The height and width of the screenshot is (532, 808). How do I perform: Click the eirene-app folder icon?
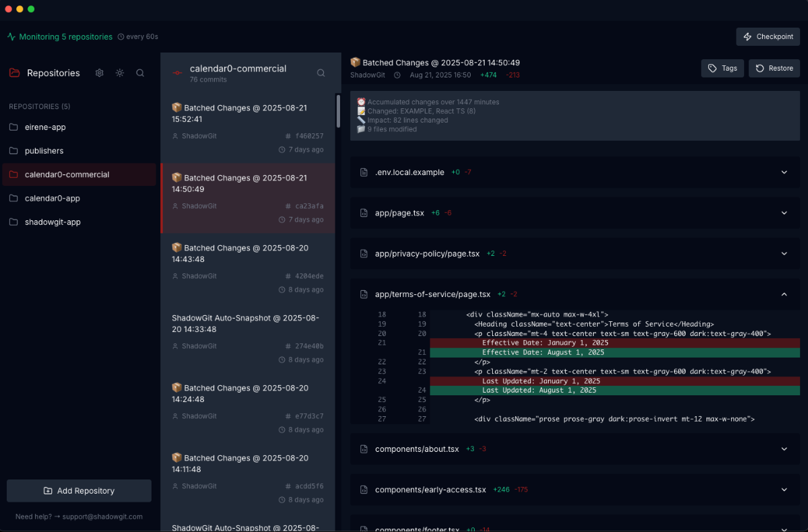tap(13, 127)
